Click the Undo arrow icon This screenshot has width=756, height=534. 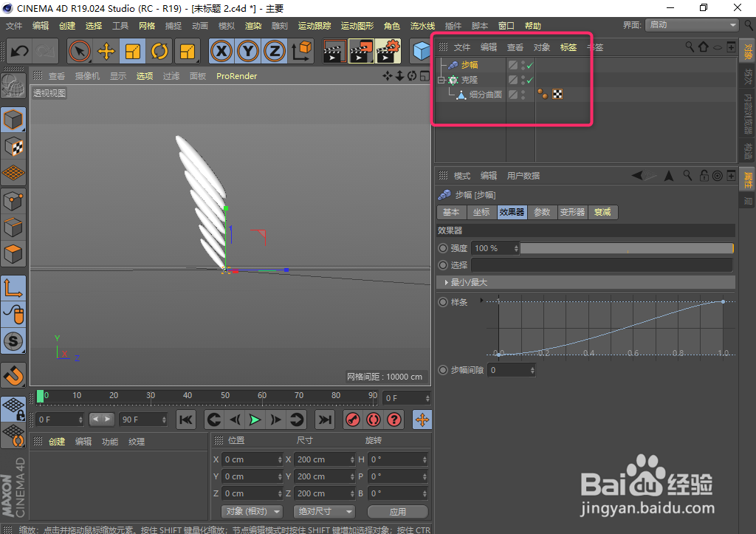[x=20, y=51]
